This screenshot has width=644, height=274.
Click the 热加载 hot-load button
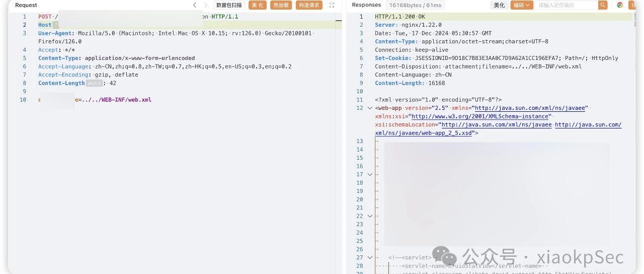click(x=281, y=5)
